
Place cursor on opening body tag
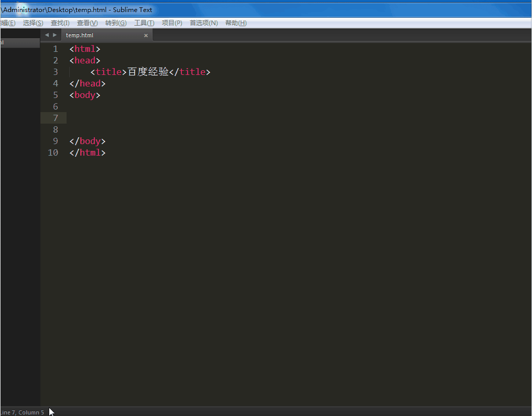(x=85, y=95)
